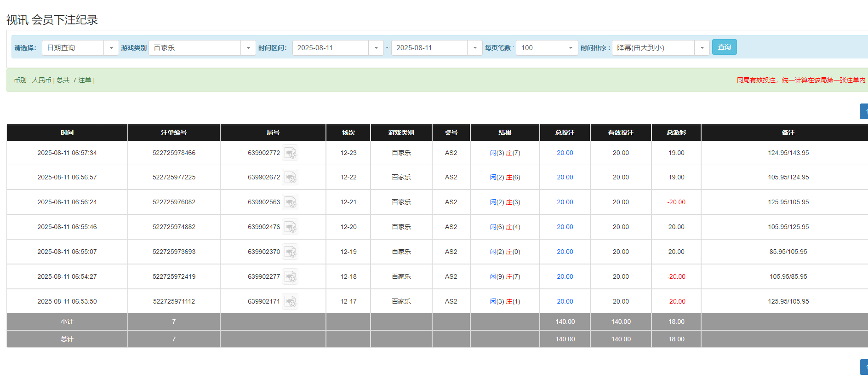
Task: Click total bet 20.00 link for 06:53:50 row
Action: 565,301
